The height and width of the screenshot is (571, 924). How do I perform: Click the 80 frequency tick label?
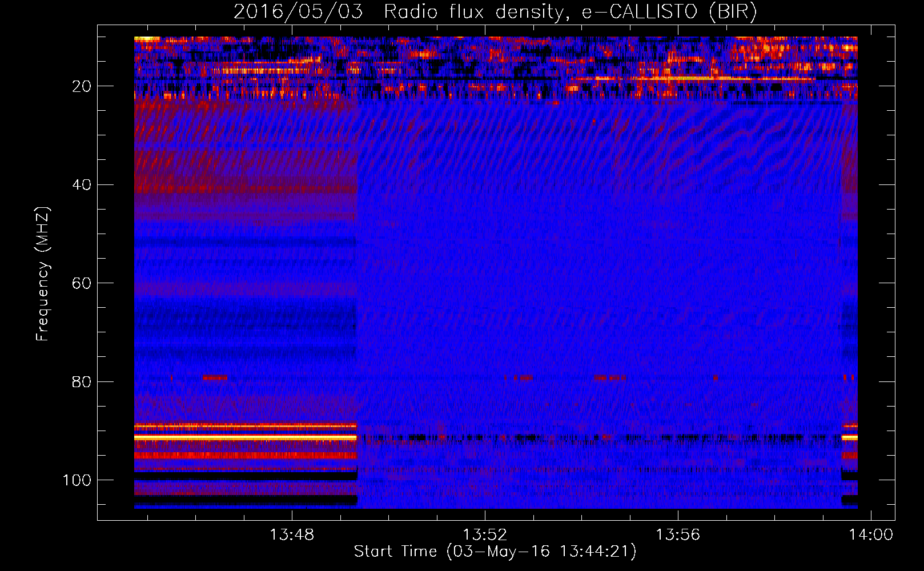click(x=82, y=381)
